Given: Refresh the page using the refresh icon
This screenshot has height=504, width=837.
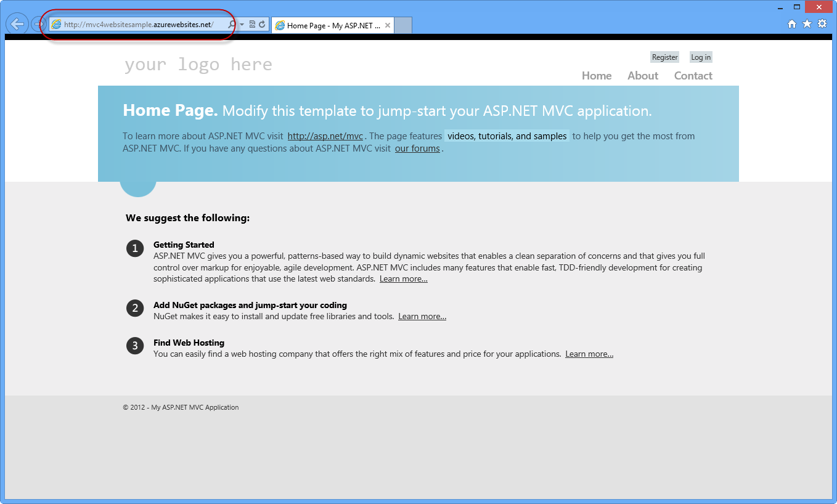Looking at the screenshot, I should point(263,25).
